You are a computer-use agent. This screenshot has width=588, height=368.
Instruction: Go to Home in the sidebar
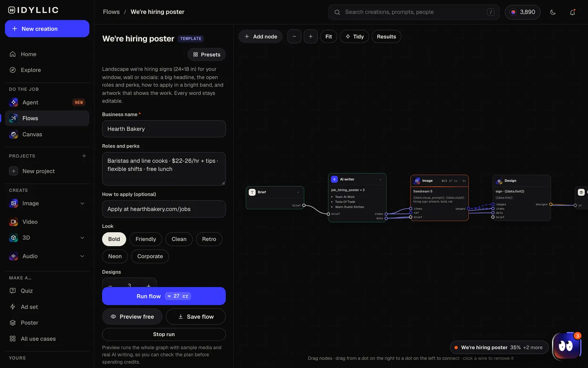tap(47, 54)
